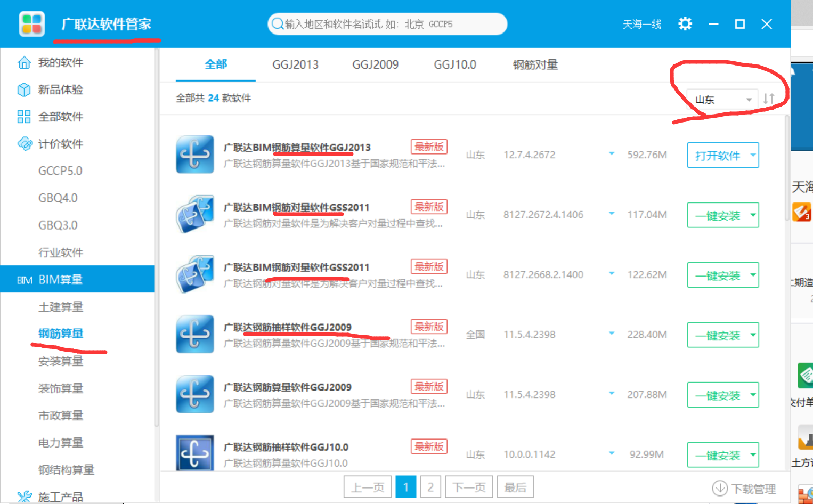
Task: Expand version dropdown for 8127.2668.2.1400
Action: tap(612, 274)
